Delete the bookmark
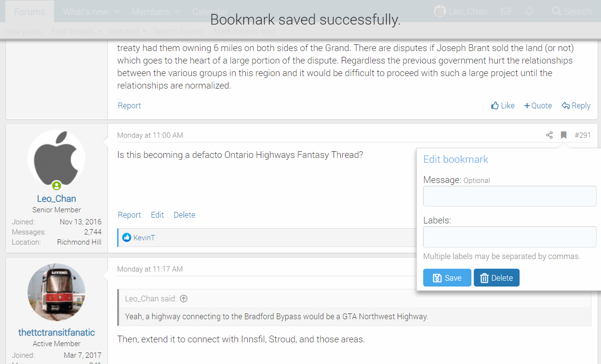This screenshot has width=601, height=364. [496, 278]
